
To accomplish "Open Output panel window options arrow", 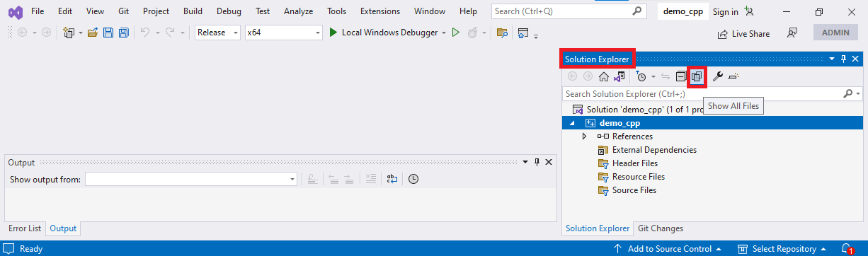I will 525,162.
